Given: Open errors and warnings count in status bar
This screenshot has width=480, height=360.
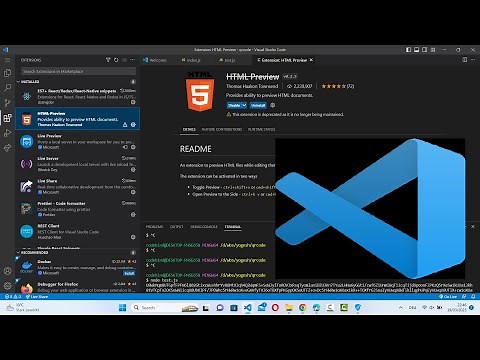Looking at the screenshot, I should [x=13, y=296].
